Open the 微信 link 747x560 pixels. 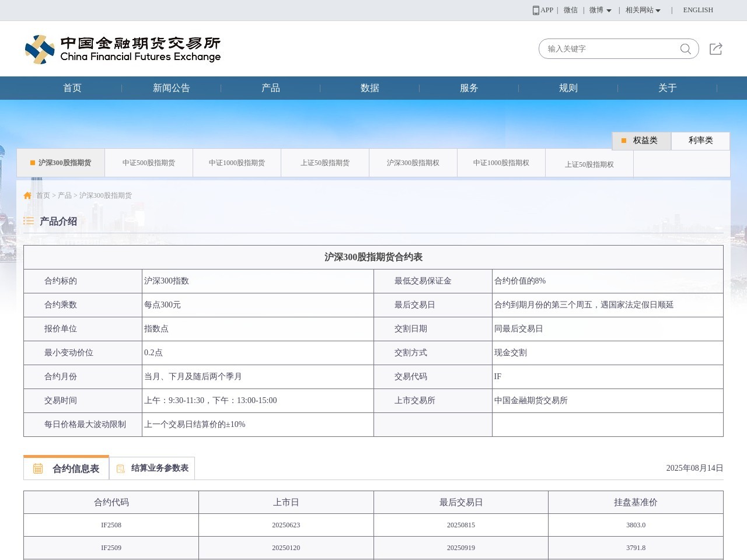(x=570, y=10)
